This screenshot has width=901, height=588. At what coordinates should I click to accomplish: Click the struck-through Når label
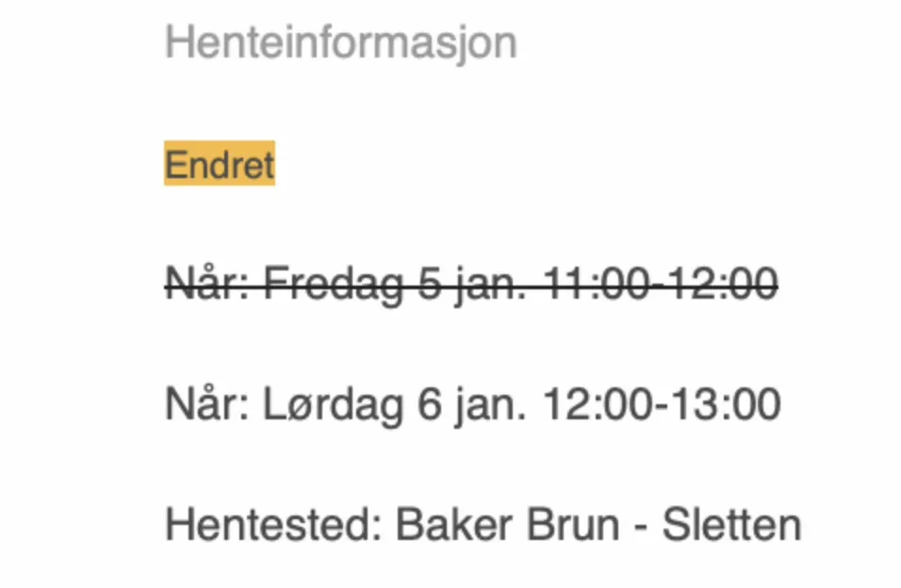(206, 282)
